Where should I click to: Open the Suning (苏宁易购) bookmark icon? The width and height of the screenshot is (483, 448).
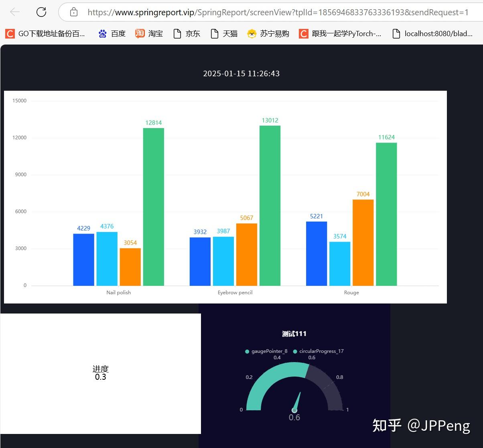click(x=252, y=33)
